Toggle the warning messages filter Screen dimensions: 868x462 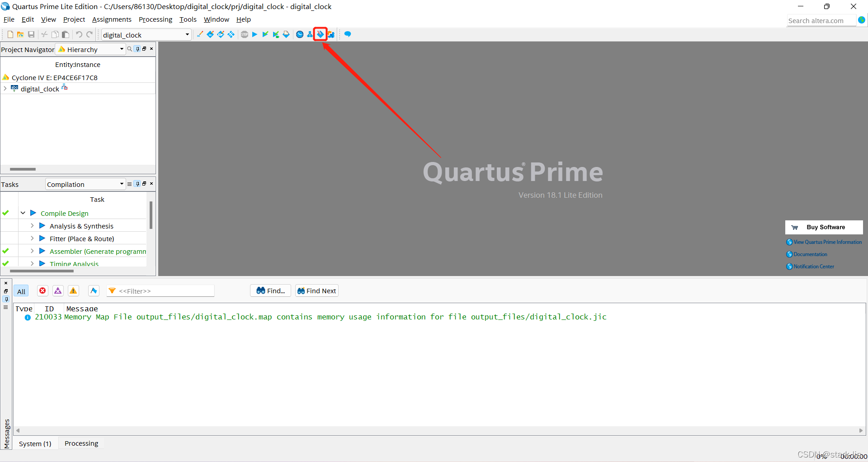pyautogui.click(x=73, y=291)
